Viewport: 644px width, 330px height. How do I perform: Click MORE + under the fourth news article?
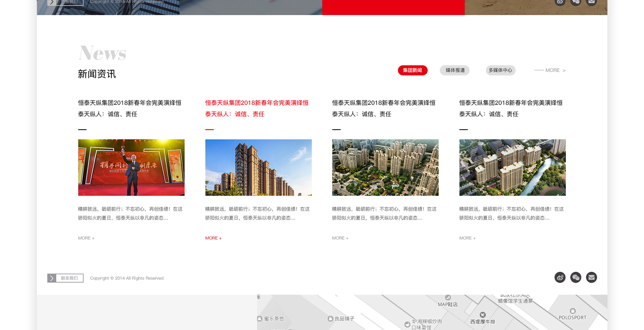click(x=467, y=238)
